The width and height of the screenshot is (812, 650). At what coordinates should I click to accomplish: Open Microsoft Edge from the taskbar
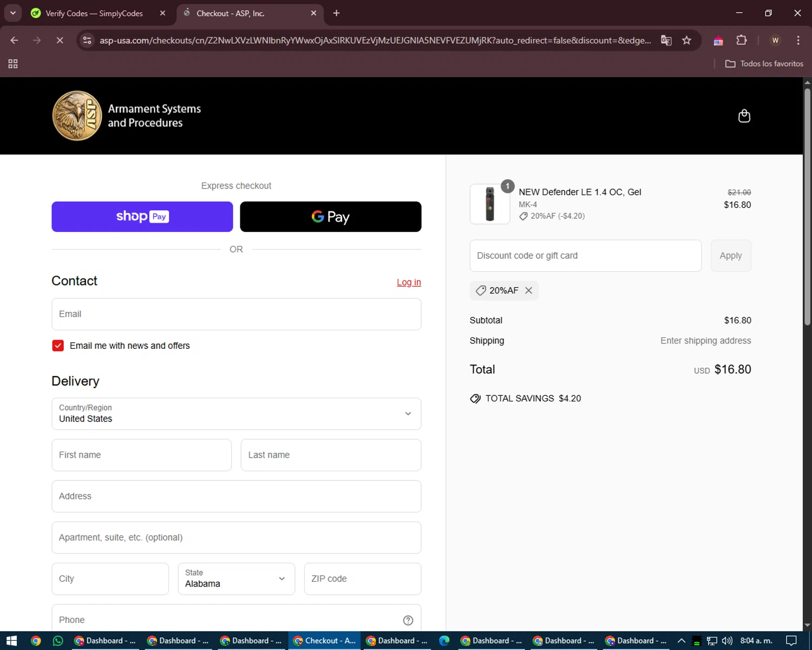click(x=444, y=641)
